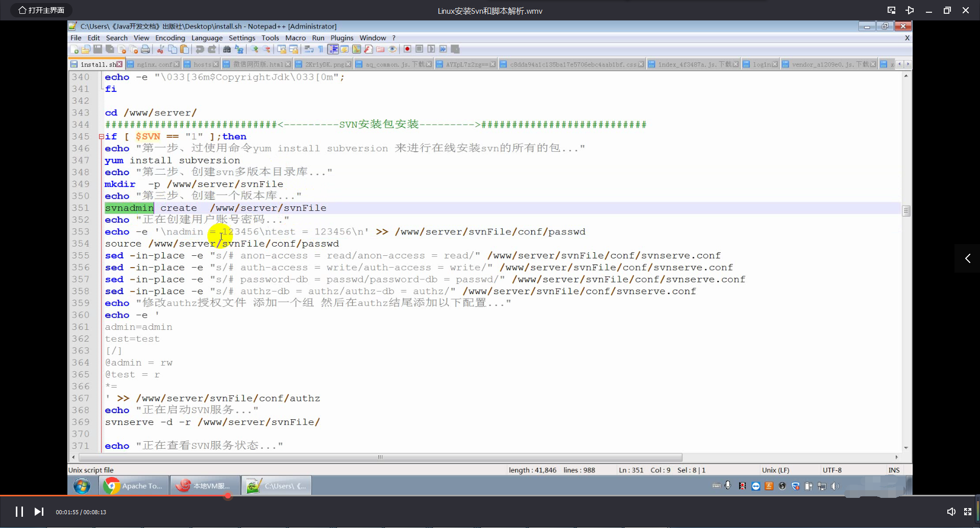Click the Close All toolbar icon
This screenshot has width=980, height=528.
134,49
